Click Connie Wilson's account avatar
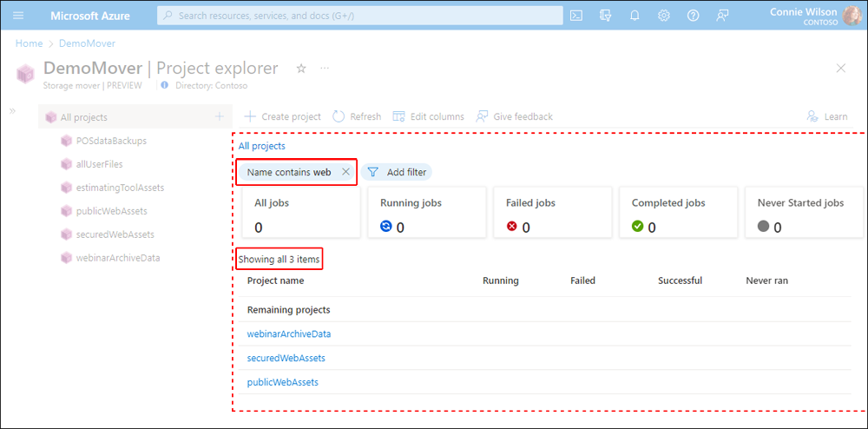Screen dimensions: 868x429 coord(852,16)
